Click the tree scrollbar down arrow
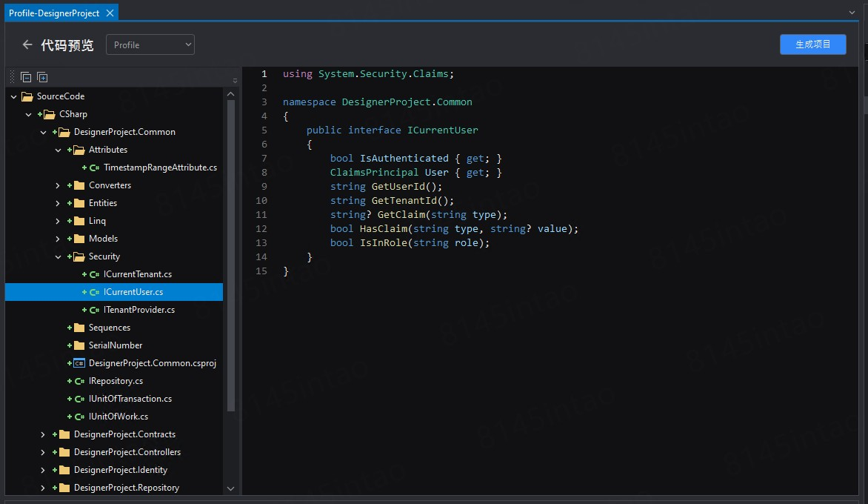The height and width of the screenshot is (504, 868). [231, 488]
